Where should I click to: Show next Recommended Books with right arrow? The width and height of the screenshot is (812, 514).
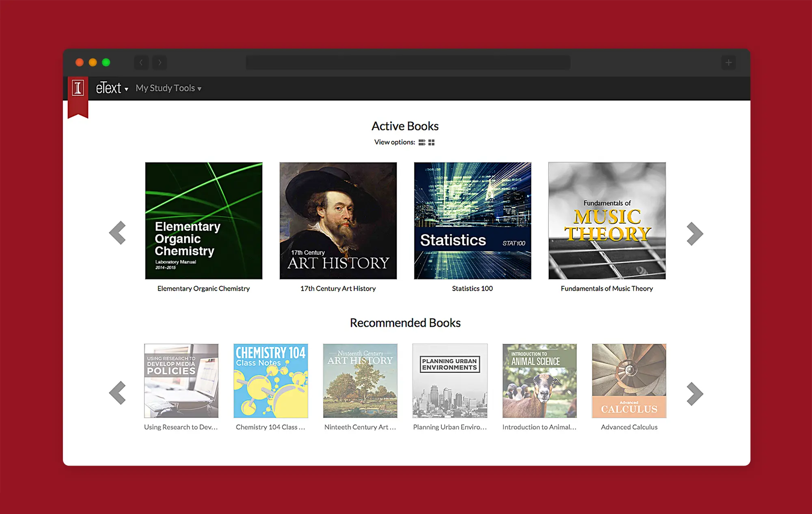[695, 393]
